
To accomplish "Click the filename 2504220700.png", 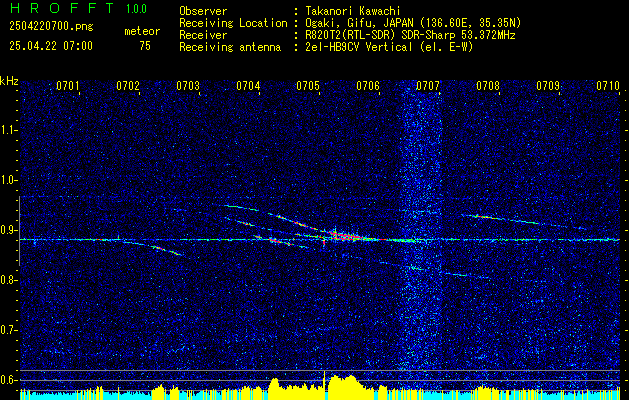I will point(51,27).
